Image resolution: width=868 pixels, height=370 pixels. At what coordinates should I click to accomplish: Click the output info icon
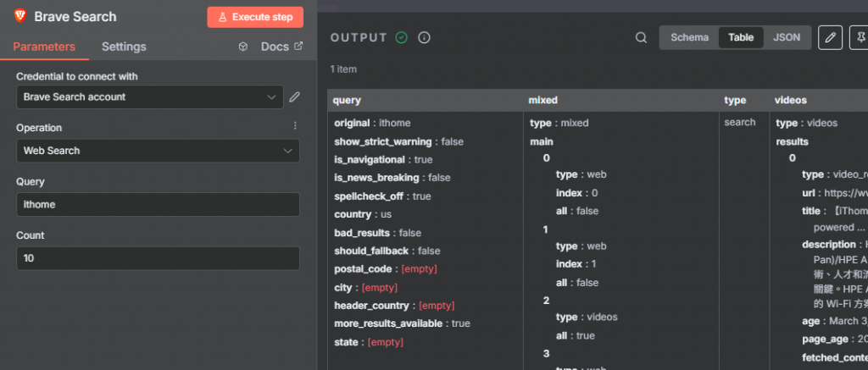click(x=424, y=37)
